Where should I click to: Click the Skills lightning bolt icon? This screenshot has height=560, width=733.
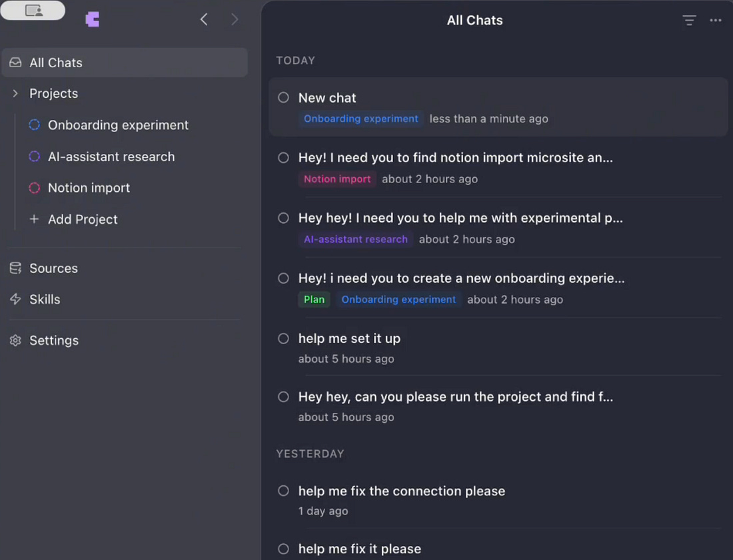[15, 300]
